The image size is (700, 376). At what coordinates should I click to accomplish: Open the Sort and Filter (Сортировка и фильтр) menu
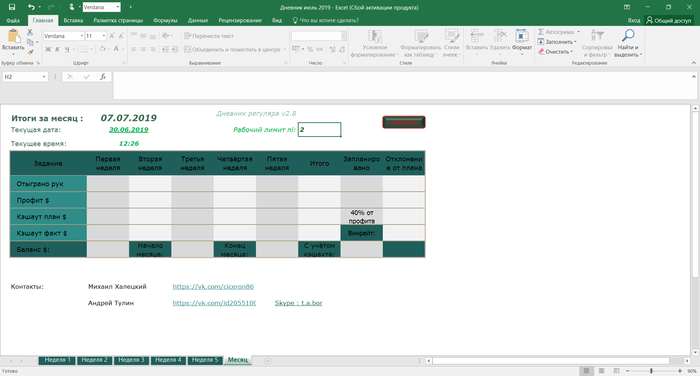tap(596, 43)
